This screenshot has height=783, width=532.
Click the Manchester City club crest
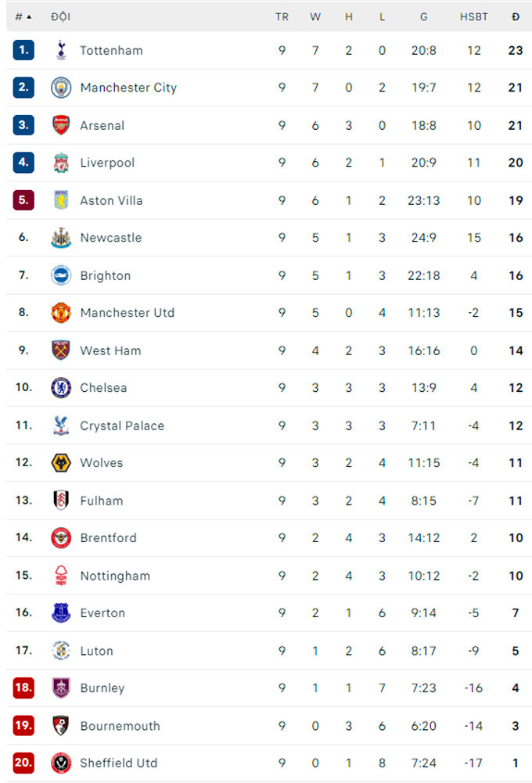point(61,88)
